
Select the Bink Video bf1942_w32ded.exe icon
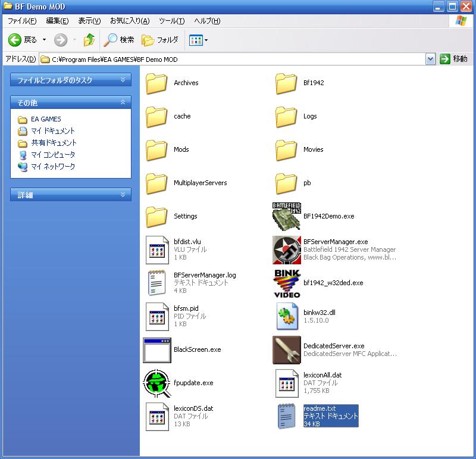pos(287,283)
